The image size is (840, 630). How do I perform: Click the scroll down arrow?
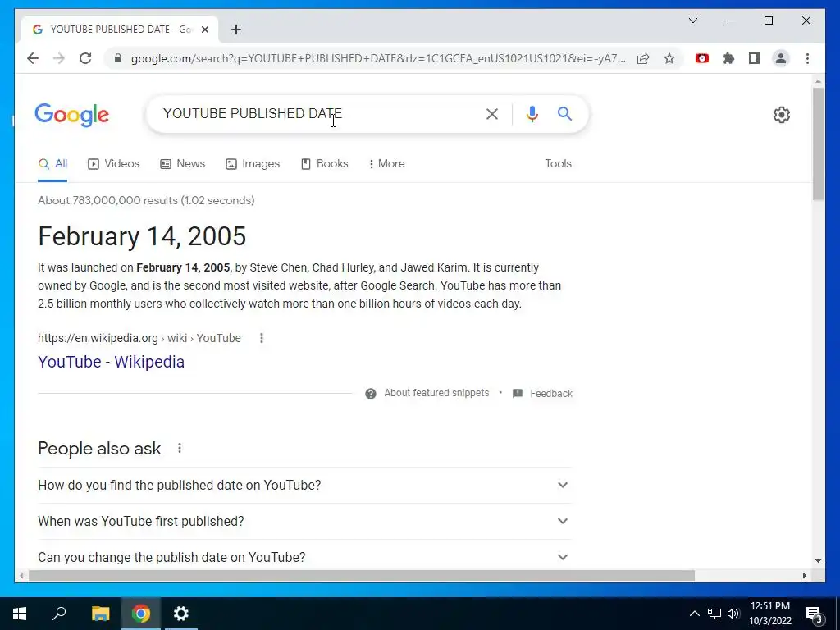coord(818,561)
